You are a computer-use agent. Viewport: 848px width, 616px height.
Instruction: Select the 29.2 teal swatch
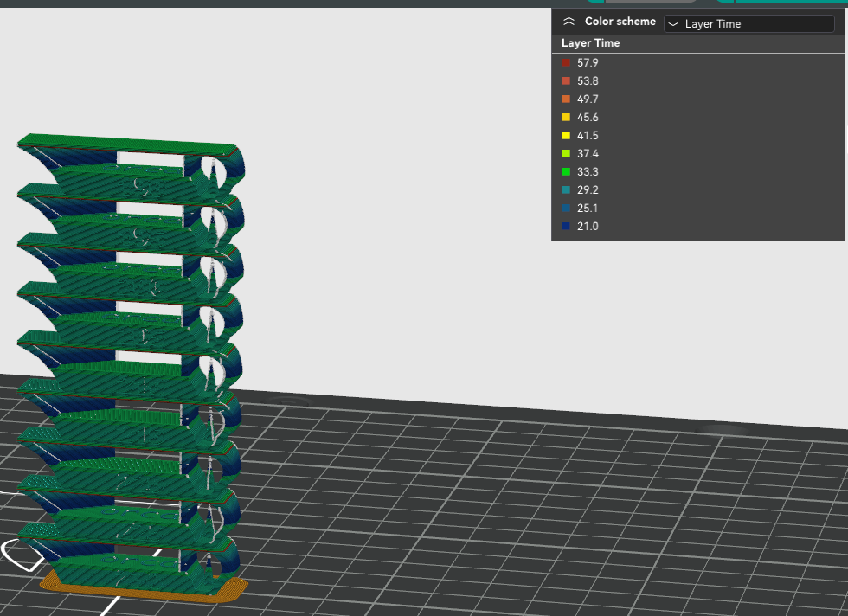566,189
